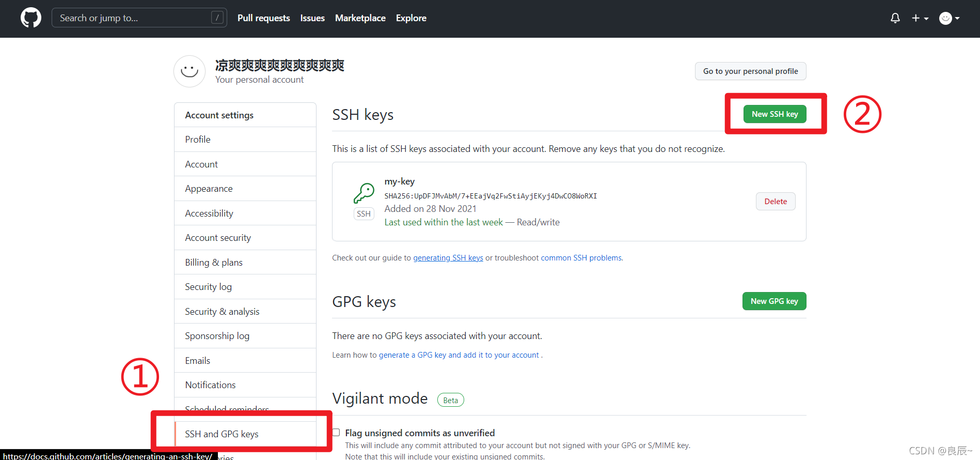Open the common SSH problems link
Image resolution: width=980 pixels, height=460 pixels.
(x=581, y=258)
